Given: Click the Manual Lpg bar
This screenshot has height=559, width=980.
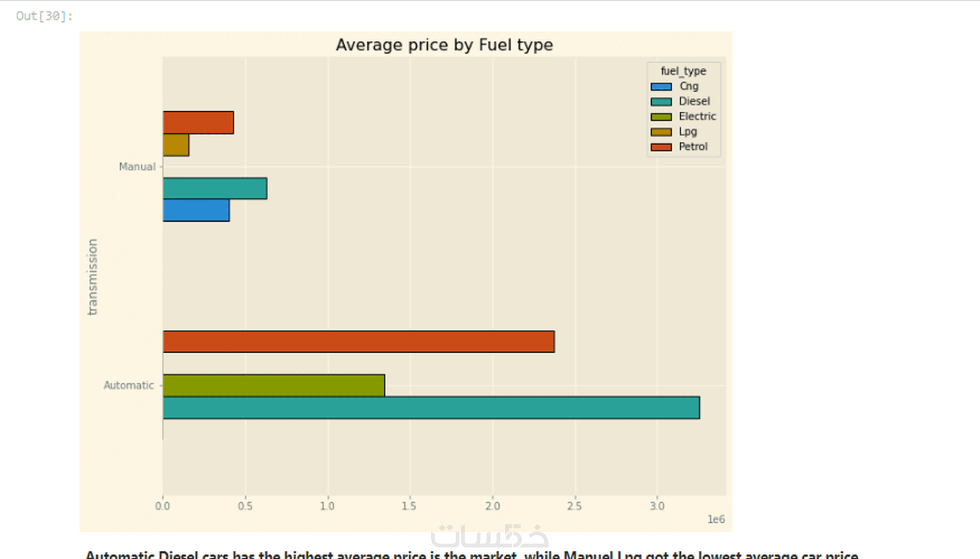Looking at the screenshot, I should click(176, 145).
